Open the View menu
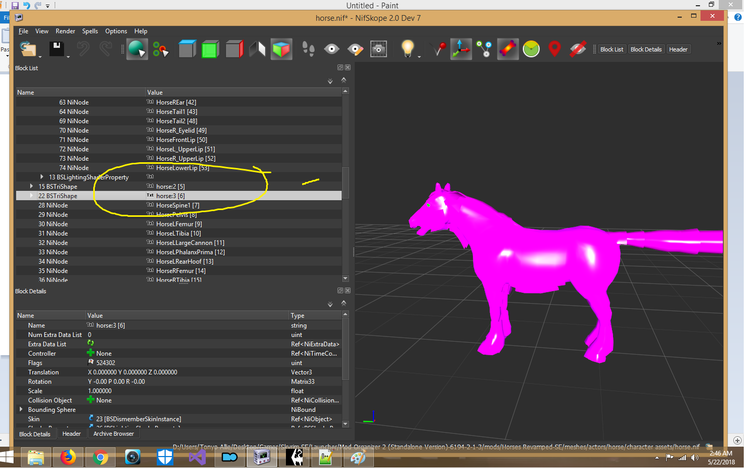The image size is (750, 468). click(x=42, y=31)
